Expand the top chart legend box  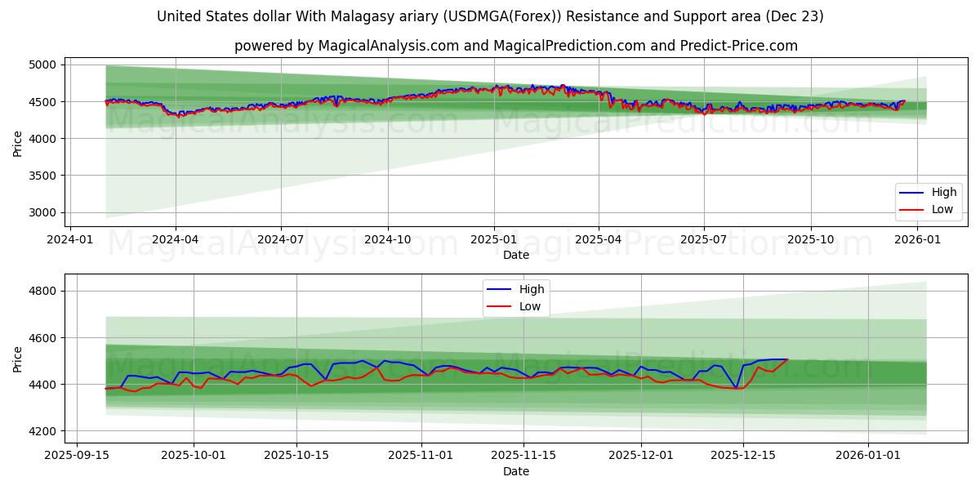click(927, 201)
